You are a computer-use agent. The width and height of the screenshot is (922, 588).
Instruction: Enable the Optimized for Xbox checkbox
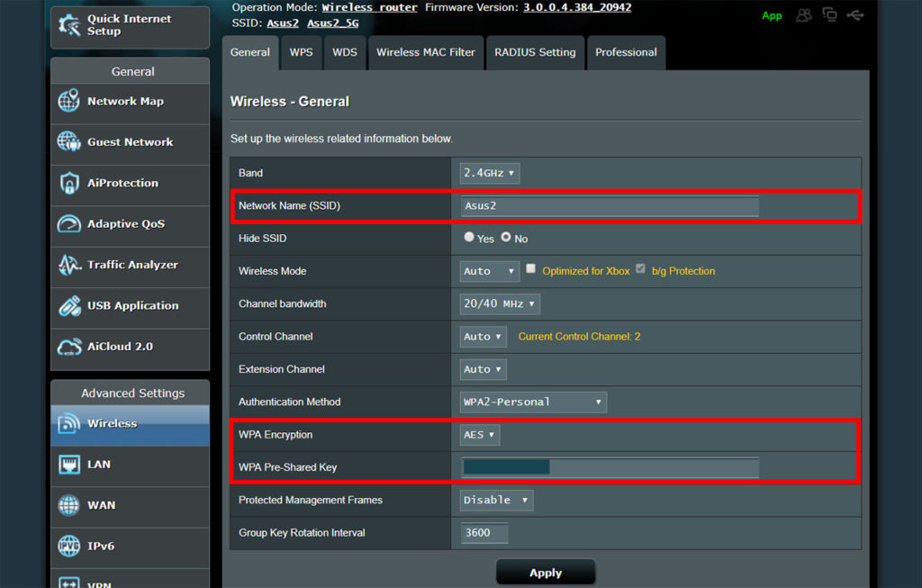529,269
